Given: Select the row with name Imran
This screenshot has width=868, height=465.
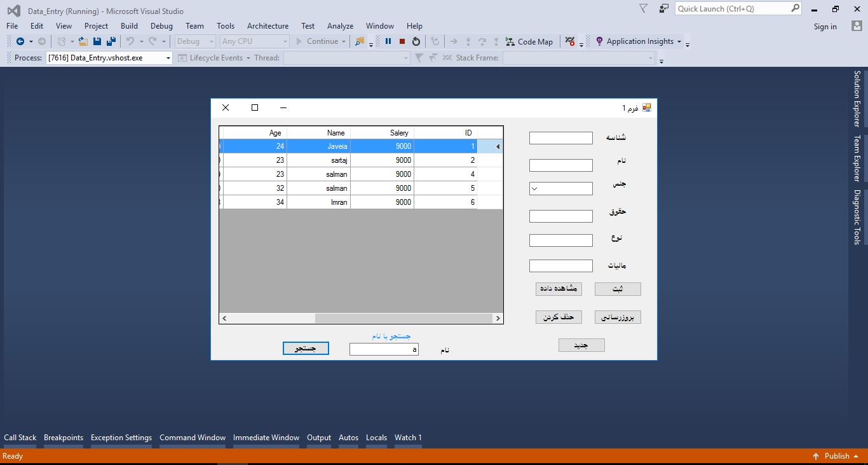Looking at the screenshot, I should click(339, 202).
